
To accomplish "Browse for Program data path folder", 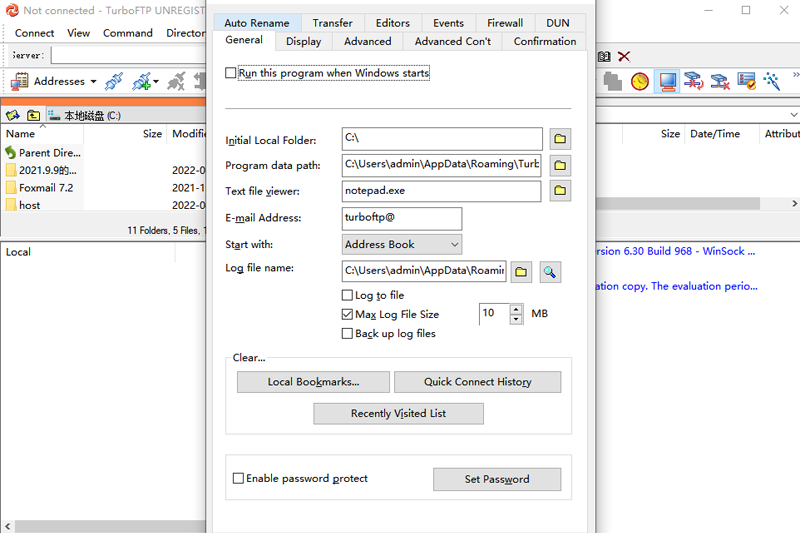I will point(560,165).
